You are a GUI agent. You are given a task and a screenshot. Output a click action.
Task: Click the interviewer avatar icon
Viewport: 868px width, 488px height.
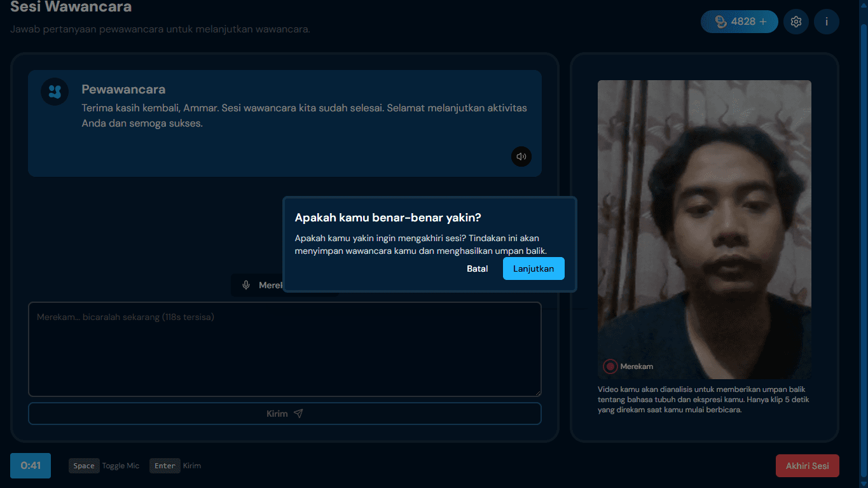[55, 92]
